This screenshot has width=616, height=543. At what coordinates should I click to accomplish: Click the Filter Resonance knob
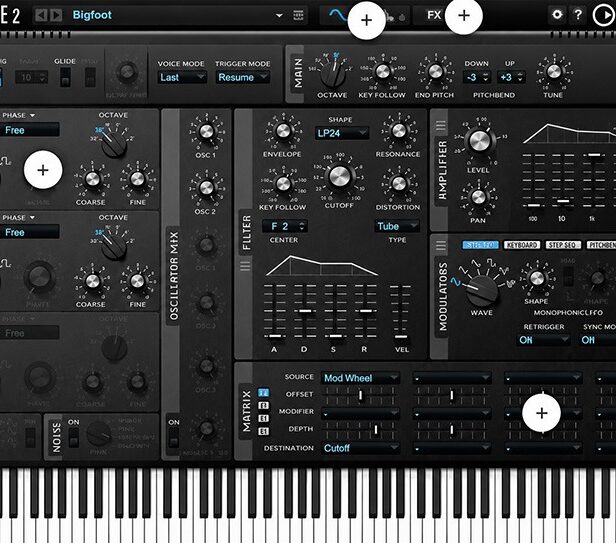point(398,130)
